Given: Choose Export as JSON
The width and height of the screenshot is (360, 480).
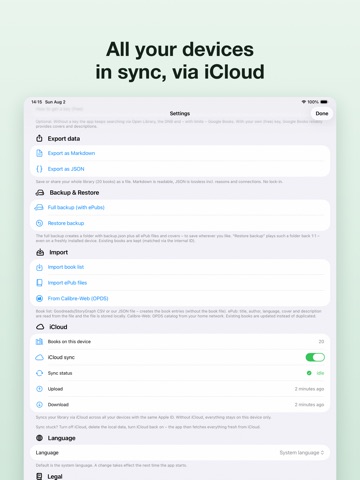Looking at the screenshot, I should coord(66,169).
